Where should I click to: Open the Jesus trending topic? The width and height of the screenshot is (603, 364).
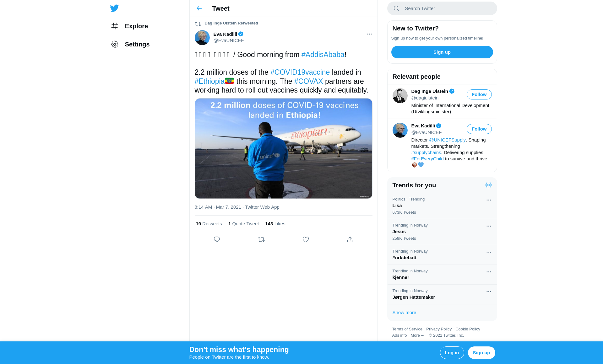point(442,232)
